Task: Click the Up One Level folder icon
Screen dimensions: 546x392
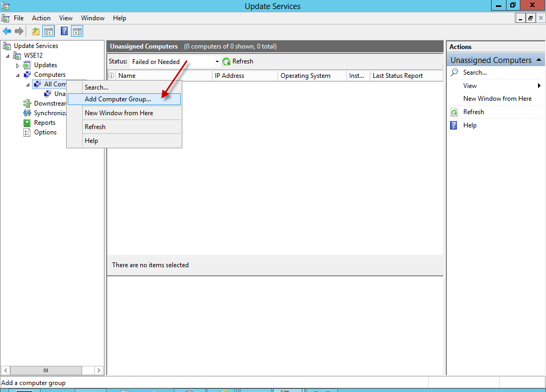Action: [x=36, y=31]
